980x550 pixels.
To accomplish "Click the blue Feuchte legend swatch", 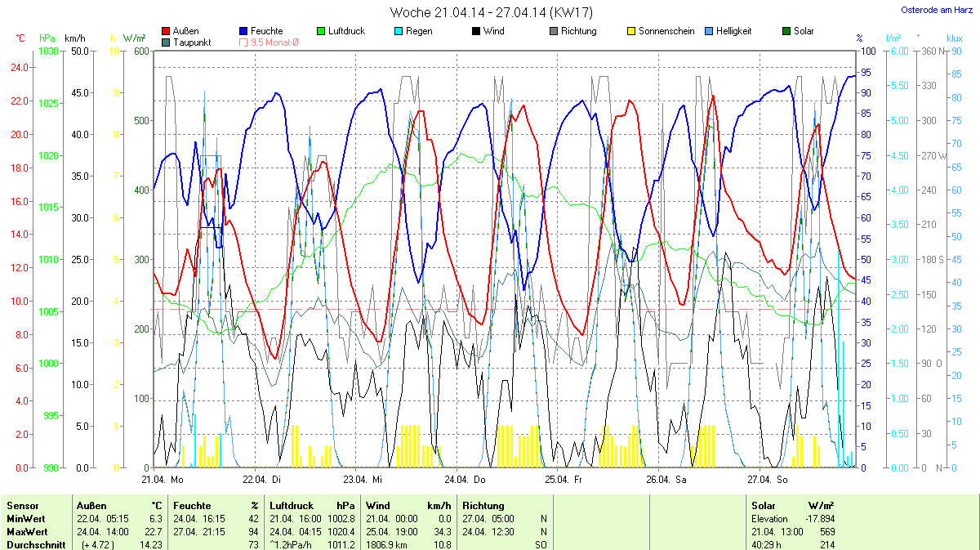I will (244, 31).
